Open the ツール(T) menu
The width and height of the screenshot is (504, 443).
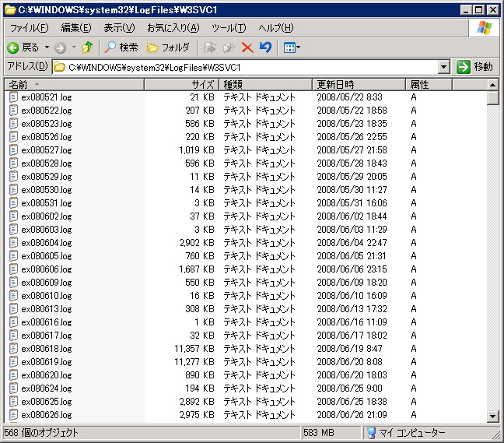(229, 28)
